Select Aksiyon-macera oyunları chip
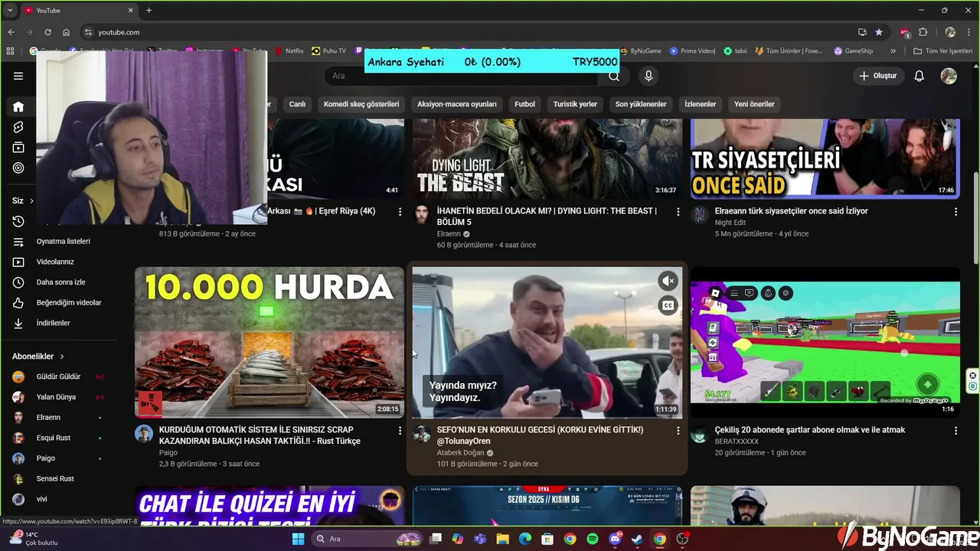The height and width of the screenshot is (551, 980). tap(457, 104)
